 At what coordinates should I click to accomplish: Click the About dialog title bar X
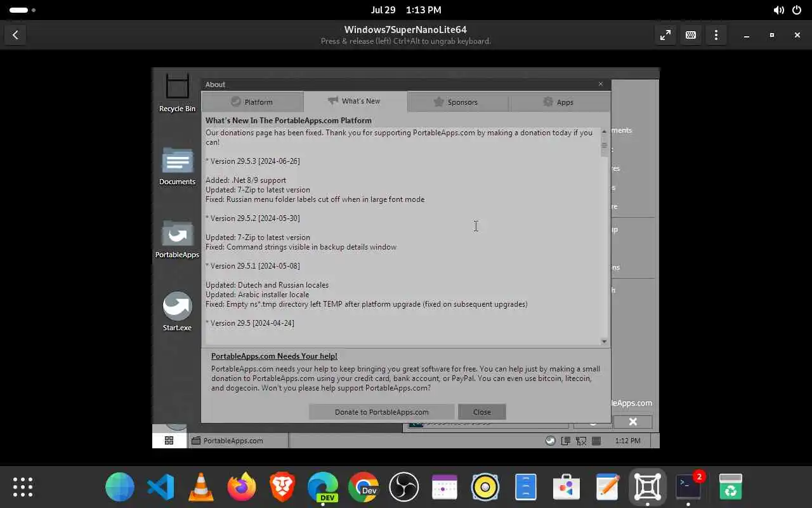click(x=601, y=84)
